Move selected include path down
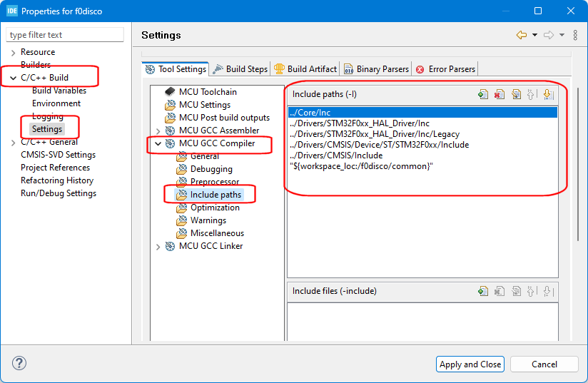588x383 pixels. tap(547, 94)
